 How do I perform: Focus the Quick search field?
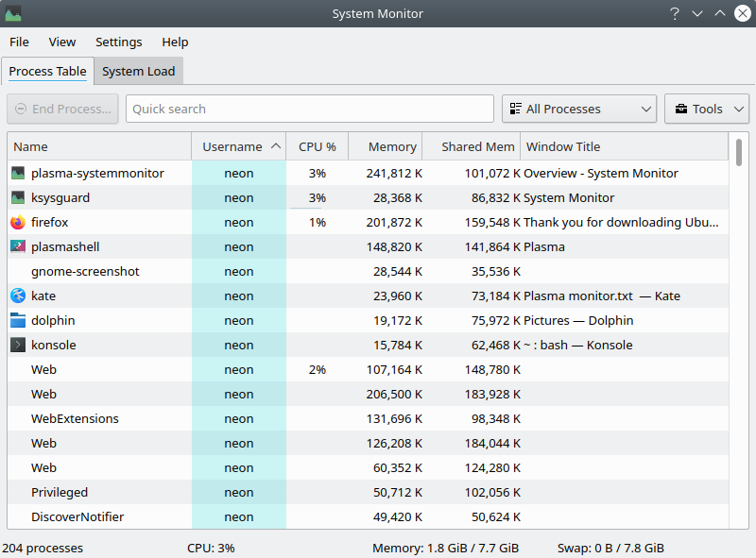(309, 109)
